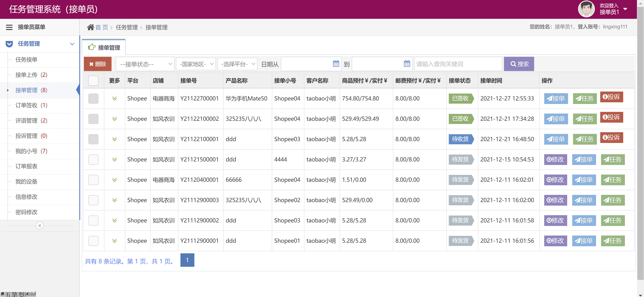Click the red 删除 button
The image size is (644, 297).
pos(97,64)
